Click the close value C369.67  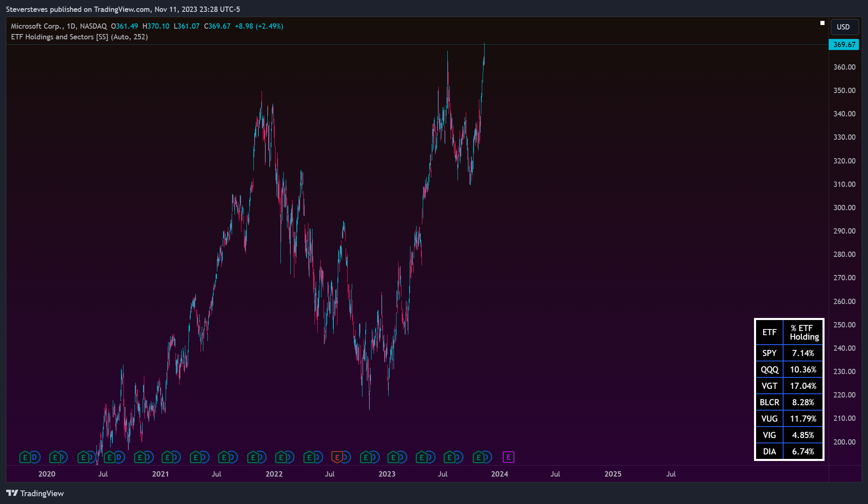pos(217,26)
